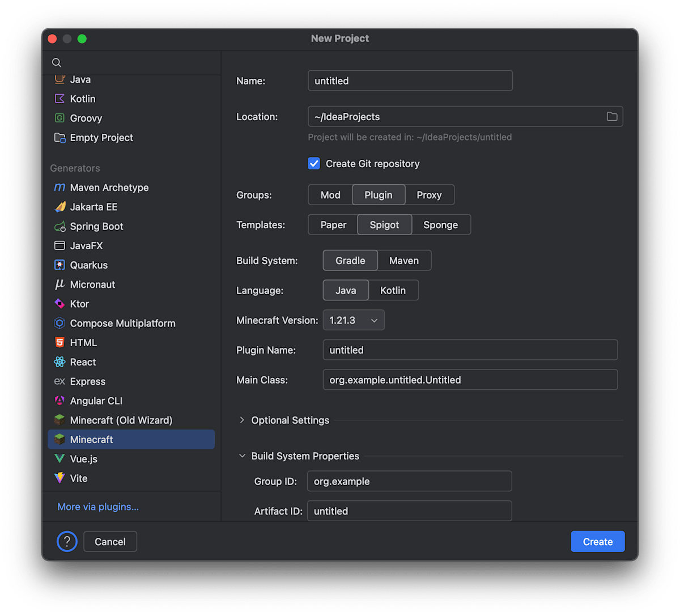This screenshot has width=680, height=616.
Task: Select the Empty Project icon
Action: [59, 138]
